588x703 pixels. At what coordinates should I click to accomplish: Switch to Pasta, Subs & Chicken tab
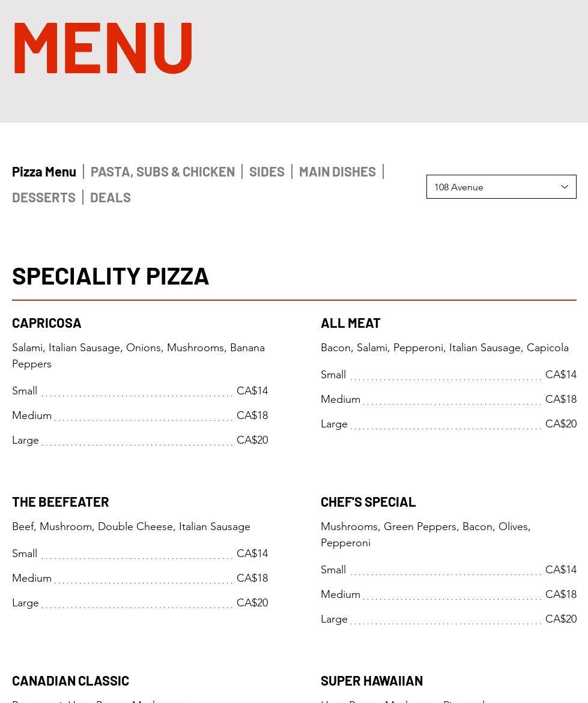point(162,172)
